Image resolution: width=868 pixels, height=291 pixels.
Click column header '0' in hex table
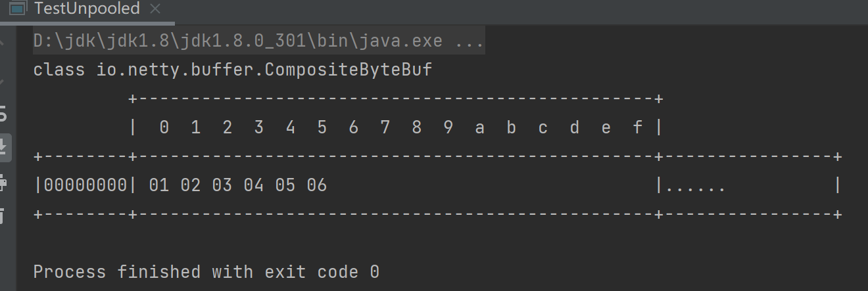tap(164, 127)
